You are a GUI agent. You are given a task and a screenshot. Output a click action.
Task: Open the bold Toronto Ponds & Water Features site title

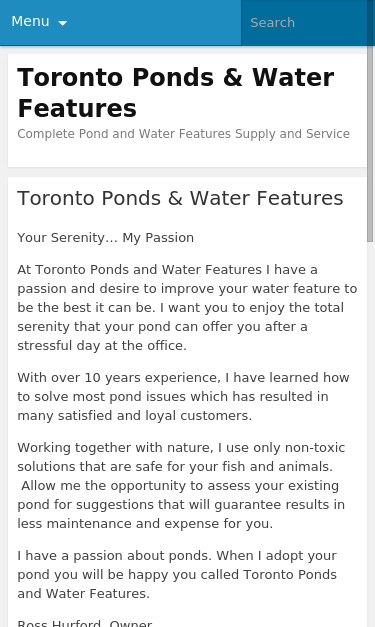(176, 93)
